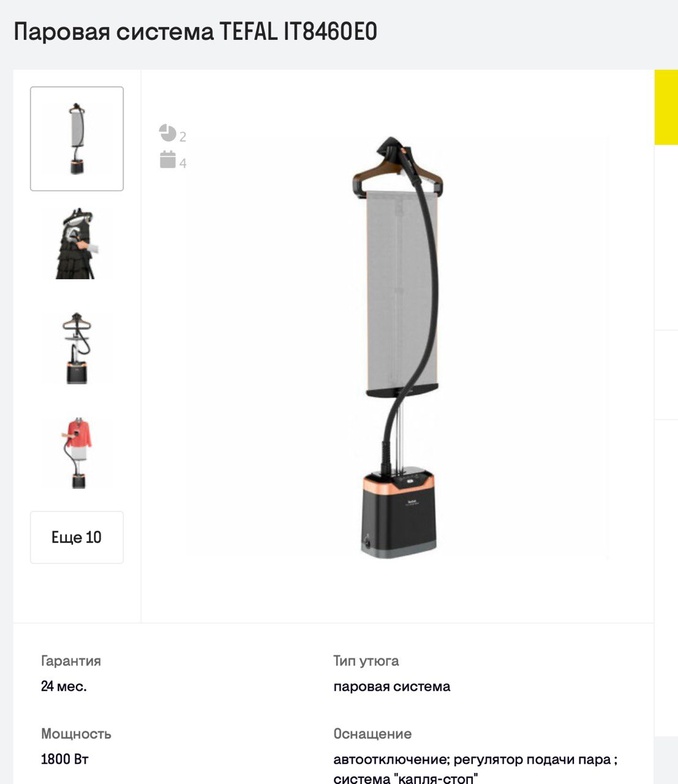Click the number 4 beside calendar icon
678x784 pixels.
[183, 163]
